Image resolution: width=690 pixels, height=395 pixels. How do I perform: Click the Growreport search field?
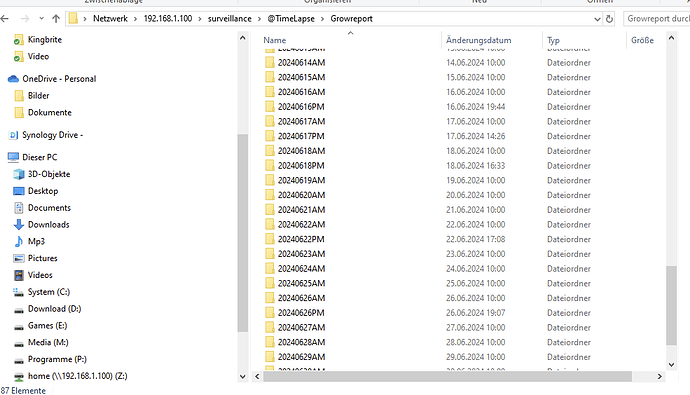(x=657, y=19)
